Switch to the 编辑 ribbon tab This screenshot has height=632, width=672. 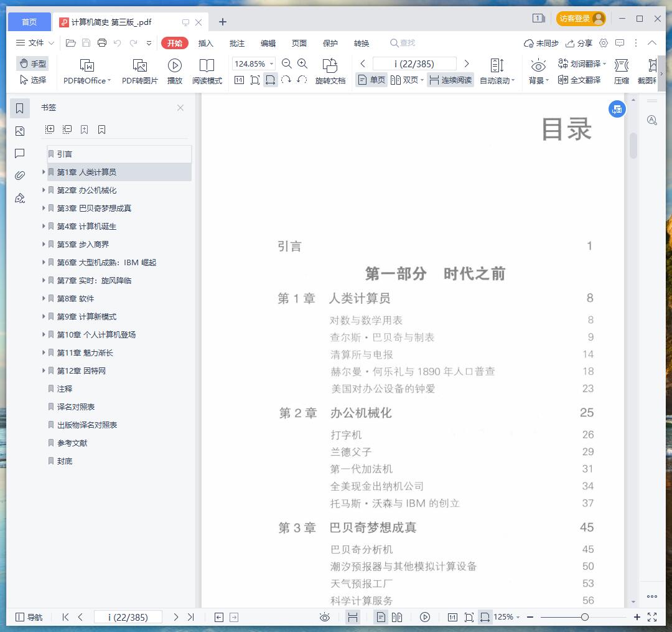(268, 44)
